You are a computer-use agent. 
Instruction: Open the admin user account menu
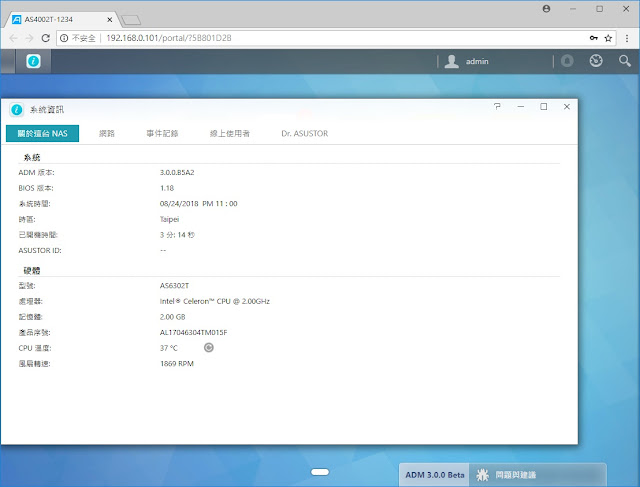tap(477, 61)
